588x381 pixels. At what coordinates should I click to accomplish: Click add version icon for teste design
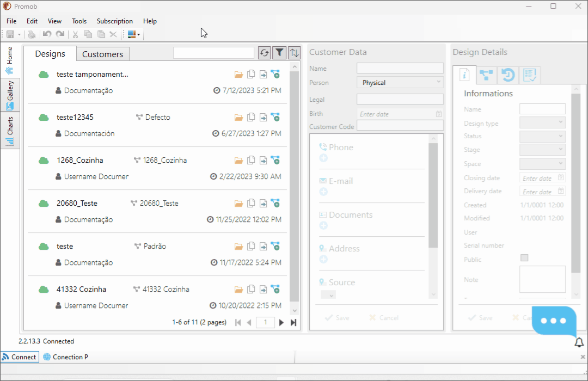pyautogui.click(x=275, y=247)
